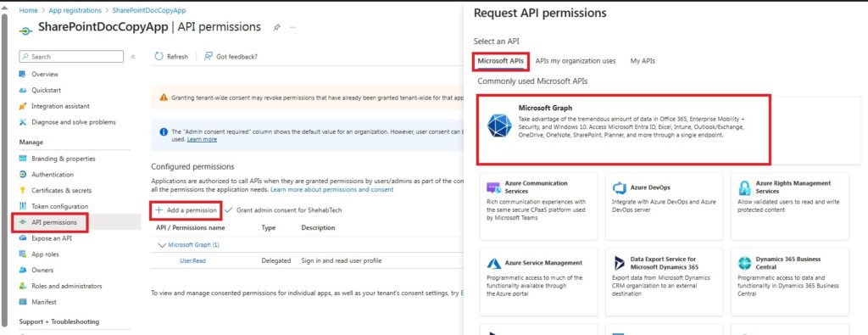The image size is (868, 335).
Task: Go to Branding & properties
Action: pyautogui.click(x=63, y=159)
